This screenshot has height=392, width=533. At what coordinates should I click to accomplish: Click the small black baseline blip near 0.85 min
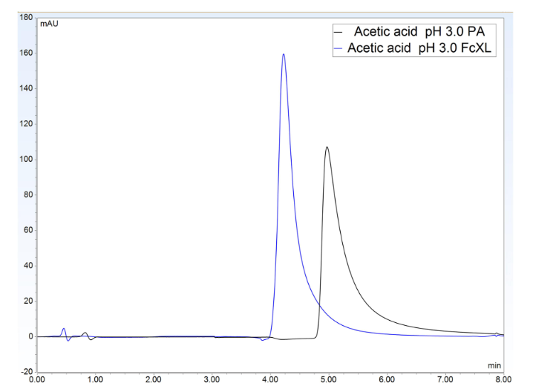click(x=85, y=333)
